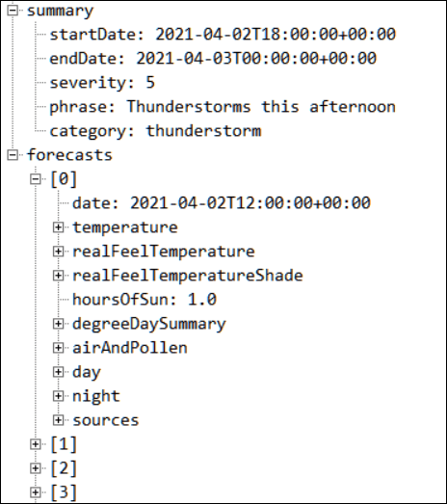The width and height of the screenshot is (447, 504).
Task: Collapse the forecasts node
Action: click(x=13, y=155)
